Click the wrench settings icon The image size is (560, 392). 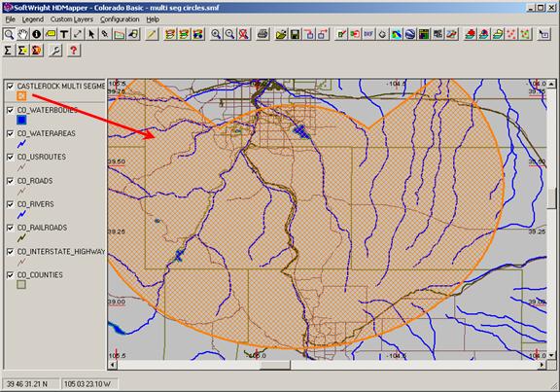click(x=55, y=51)
